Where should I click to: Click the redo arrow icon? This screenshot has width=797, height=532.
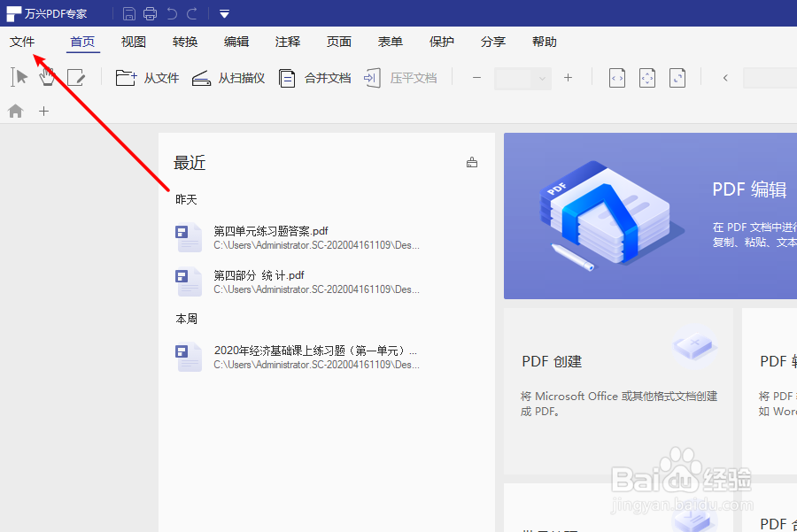click(x=192, y=13)
